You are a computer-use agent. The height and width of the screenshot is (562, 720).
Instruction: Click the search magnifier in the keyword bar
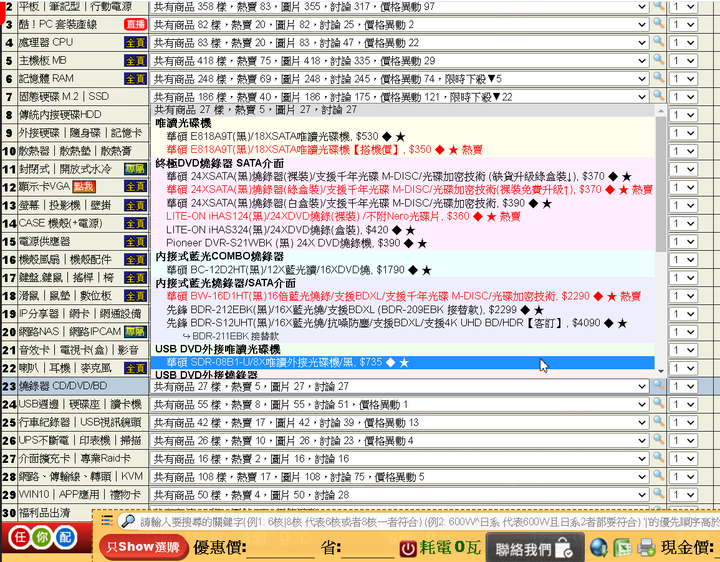(128, 521)
